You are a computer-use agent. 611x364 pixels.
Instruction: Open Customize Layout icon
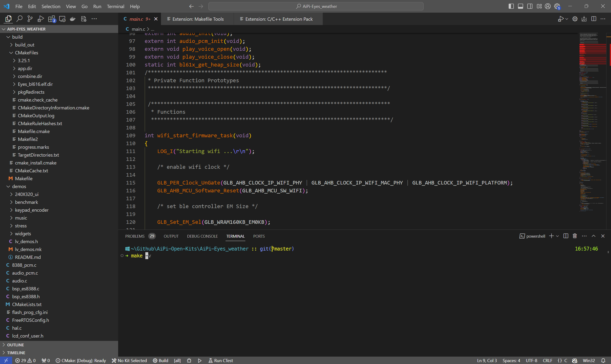point(539,6)
